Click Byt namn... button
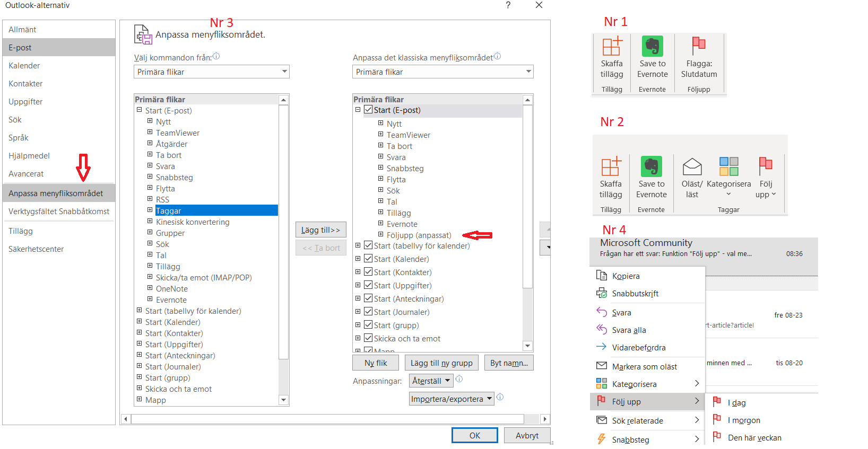This screenshot has width=868, height=449. coord(509,363)
